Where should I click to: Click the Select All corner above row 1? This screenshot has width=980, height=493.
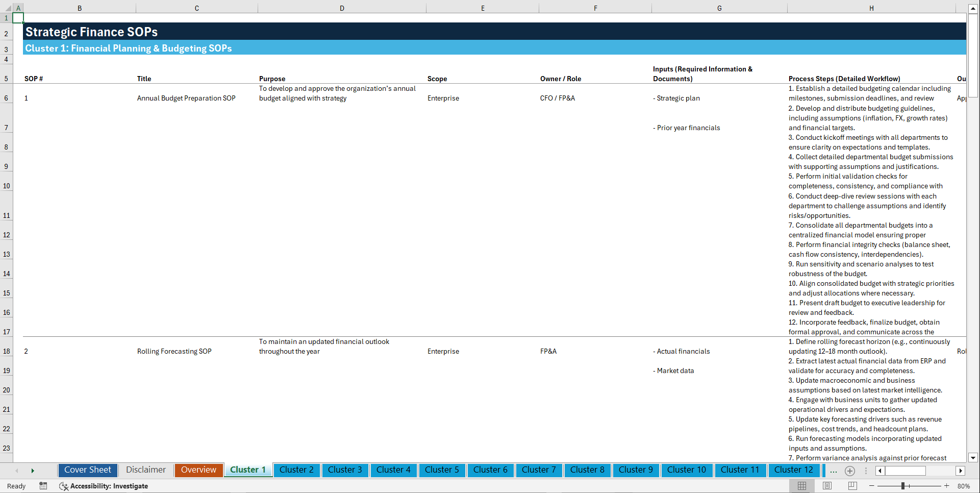pos(7,8)
